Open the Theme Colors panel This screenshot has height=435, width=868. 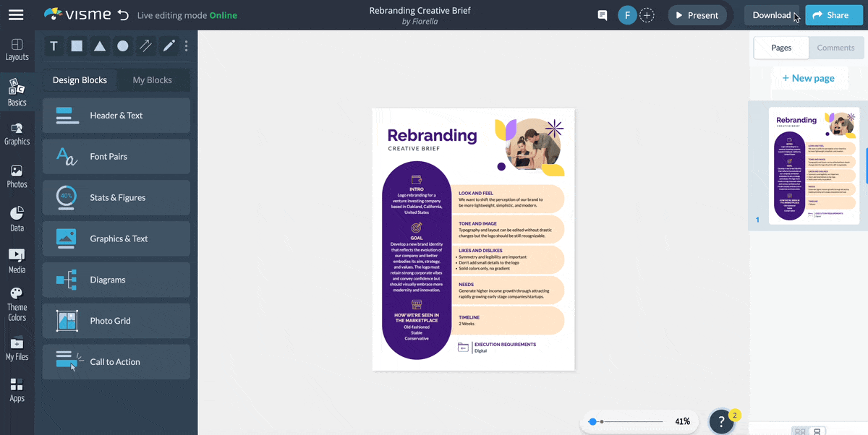[17, 302]
